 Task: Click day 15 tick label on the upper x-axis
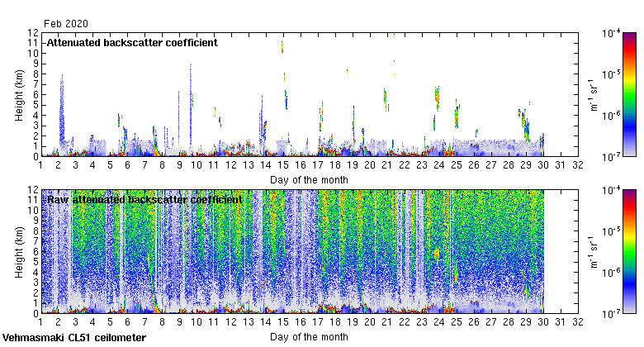point(283,165)
